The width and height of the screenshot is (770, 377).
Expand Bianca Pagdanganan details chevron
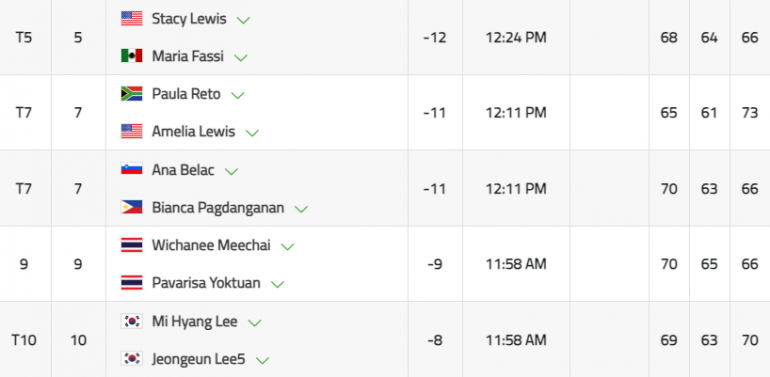tap(301, 209)
